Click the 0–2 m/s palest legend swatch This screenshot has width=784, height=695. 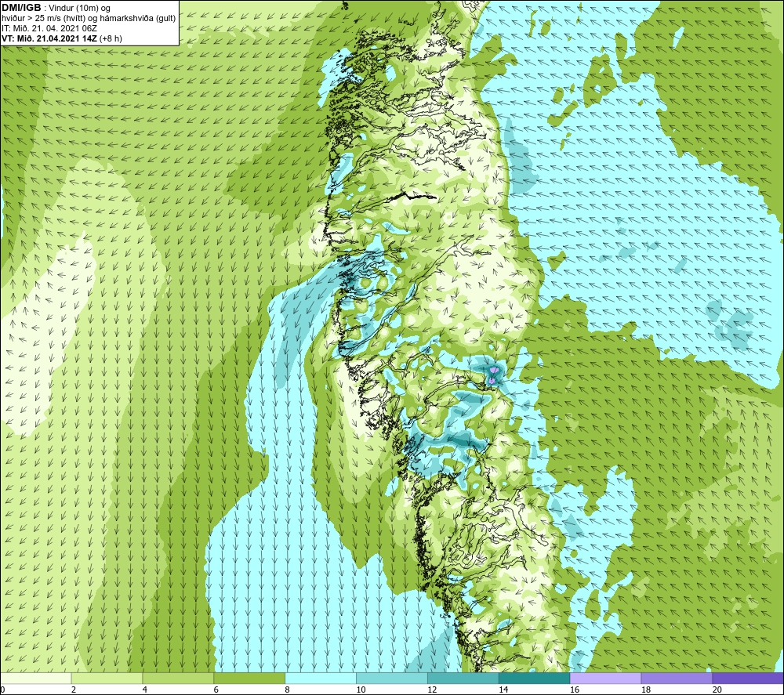pyautogui.click(x=36, y=678)
